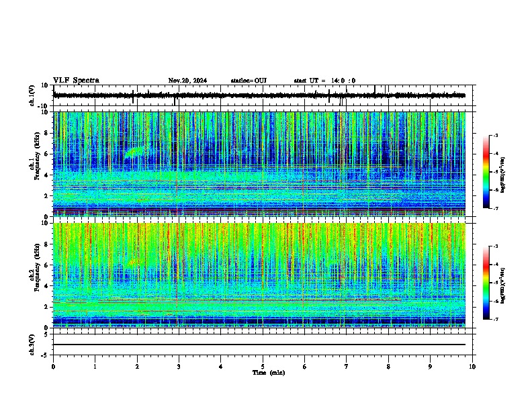
Task: Select the 'Nov.20, 2024' date text
Action: 187,81
